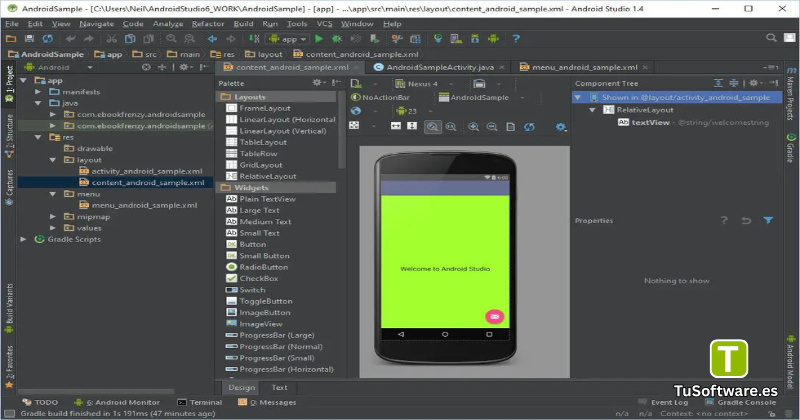Click the Collapse All icon in Component Tree header
The width and height of the screenshot is (800, 420).
tap(734, 83)
